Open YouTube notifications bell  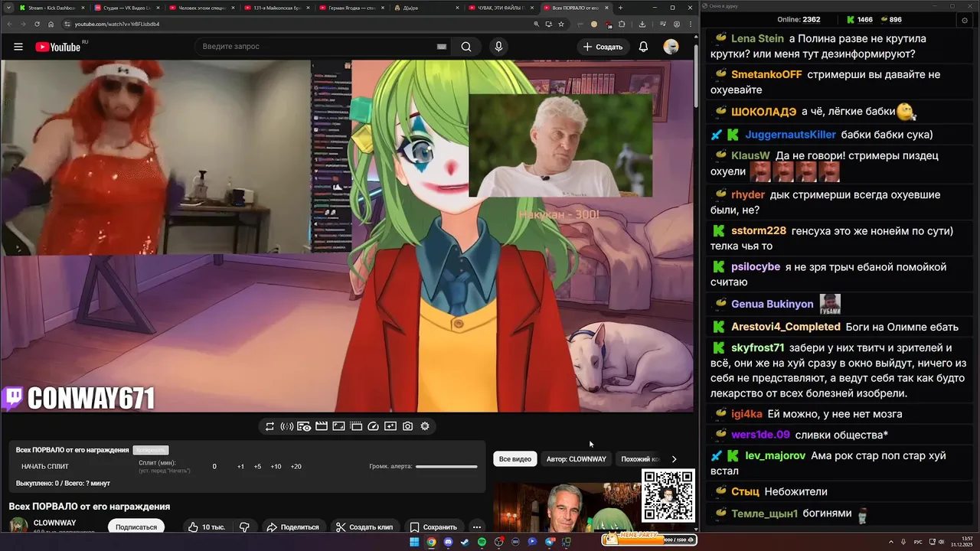point(643,47)
